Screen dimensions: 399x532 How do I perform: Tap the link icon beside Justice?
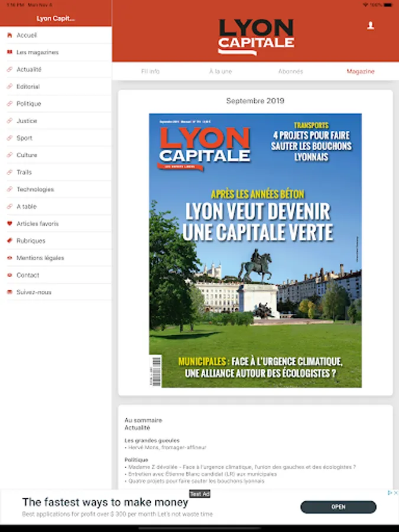(9, 121)
